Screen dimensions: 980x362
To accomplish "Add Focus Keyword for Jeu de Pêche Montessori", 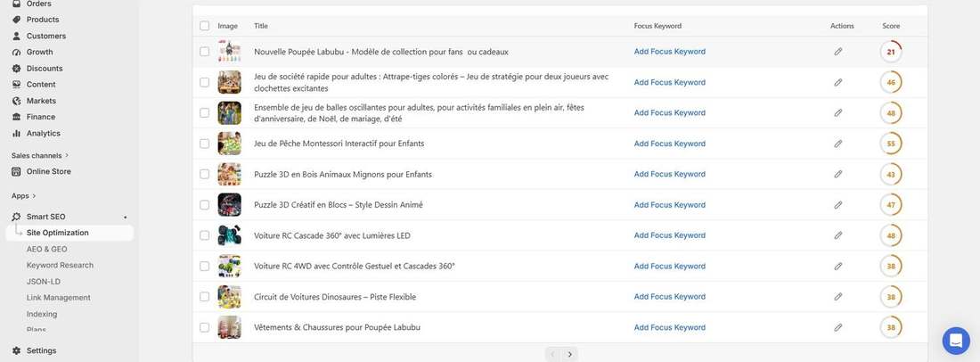I will tap(669, 144).
